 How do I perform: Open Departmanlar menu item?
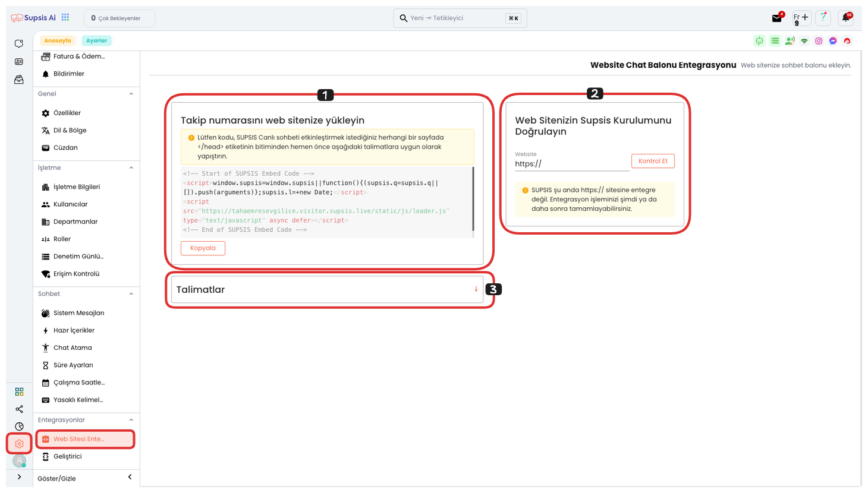point(86,222)
